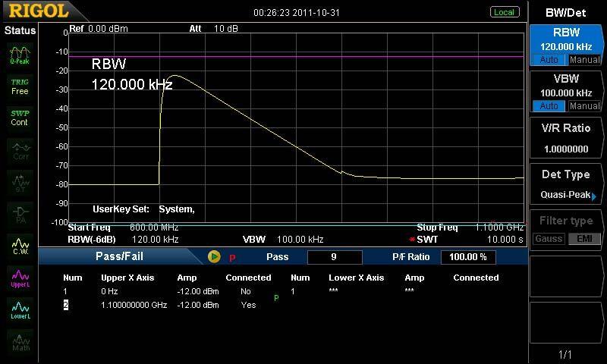This screenshot has width=607, height=364.
Task: Click the Lower L limit line icon
Action: [20, 309]
